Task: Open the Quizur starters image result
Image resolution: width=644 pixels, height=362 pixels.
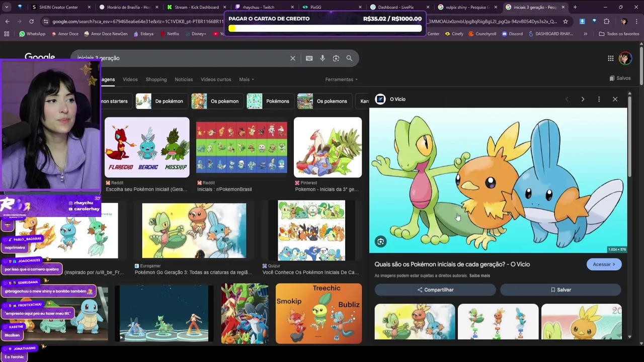Action: point(311,231)
